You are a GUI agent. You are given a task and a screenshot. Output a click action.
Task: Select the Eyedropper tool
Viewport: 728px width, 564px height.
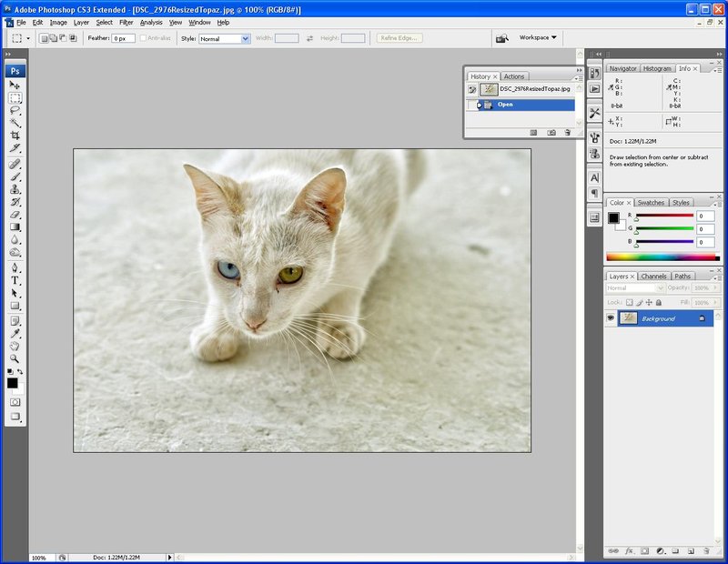point(15,334)
